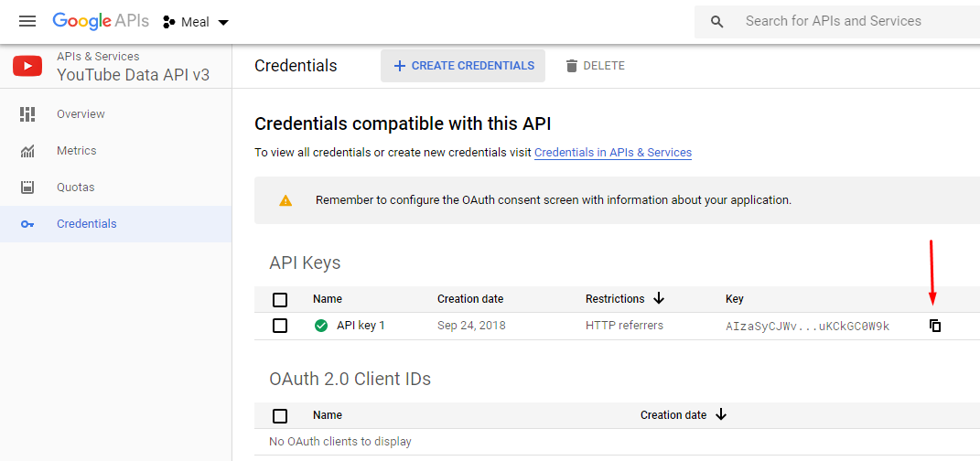The image size is (980, 461).
Task: Click the HTTP referrers restriction cell
Action: click(x=624, y=326)
